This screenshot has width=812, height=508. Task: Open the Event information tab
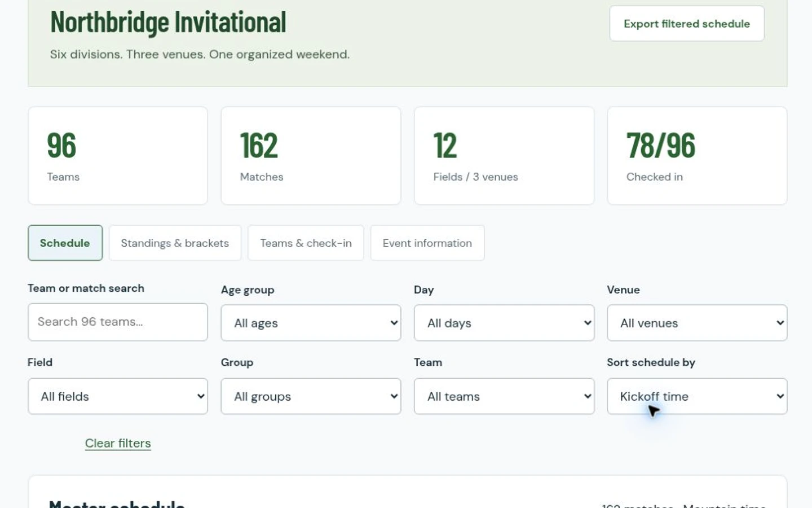tap(427, 243)
